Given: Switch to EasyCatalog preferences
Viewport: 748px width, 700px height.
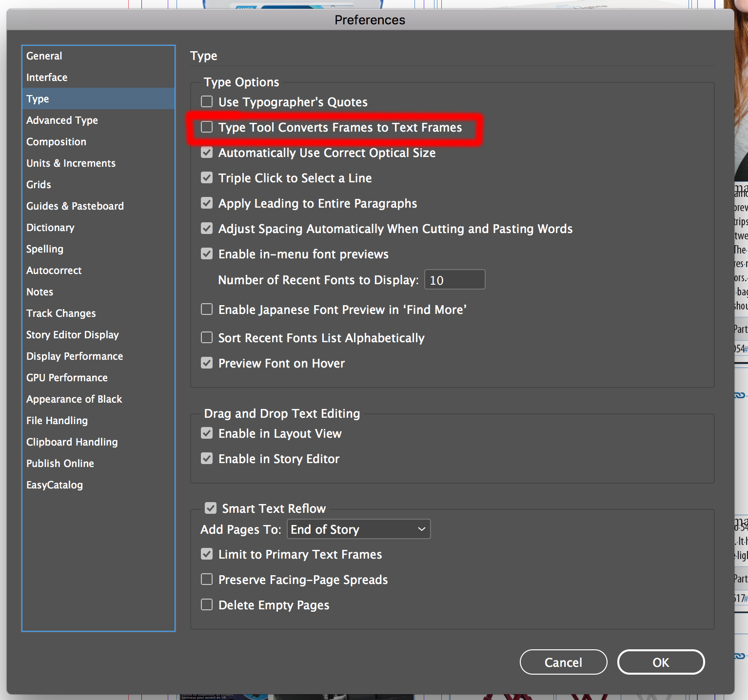Looking at the screenshot, I should pos(54,485).
